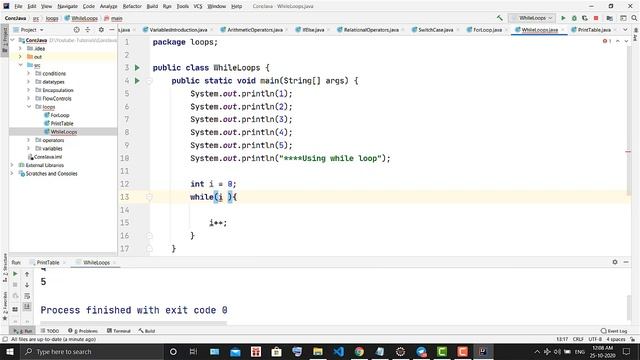Select PrintTable tab in Run panel
This screenshot has width=640, height=360.
click(48, 262)
